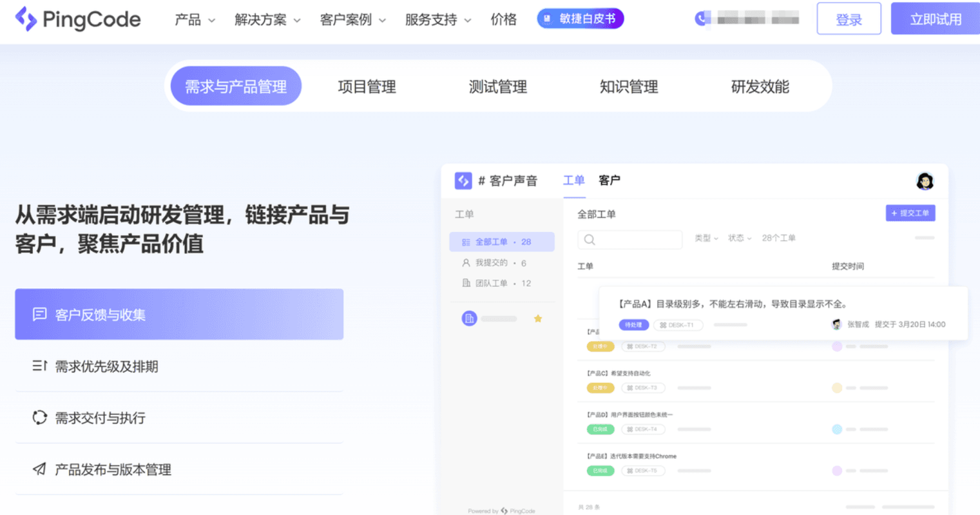Click the 提交工单 button
This screenshot has height=515, width=980.
910,213
